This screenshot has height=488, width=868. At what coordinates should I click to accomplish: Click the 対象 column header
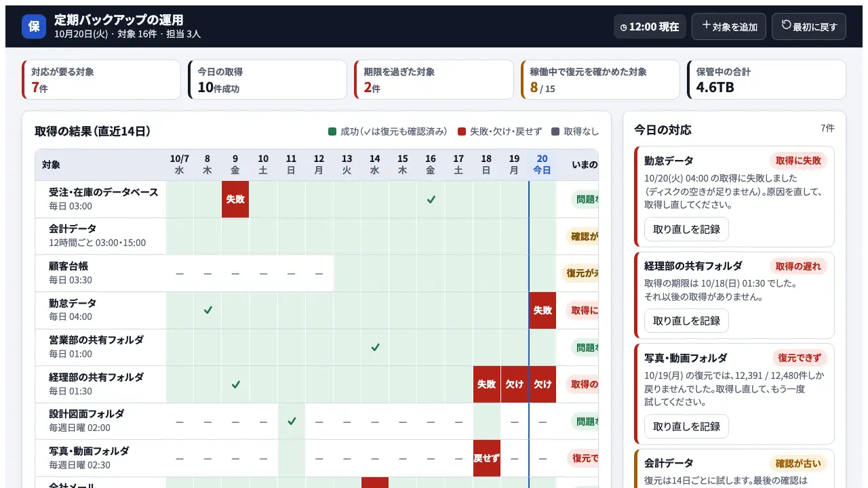(x=100, y=165)
